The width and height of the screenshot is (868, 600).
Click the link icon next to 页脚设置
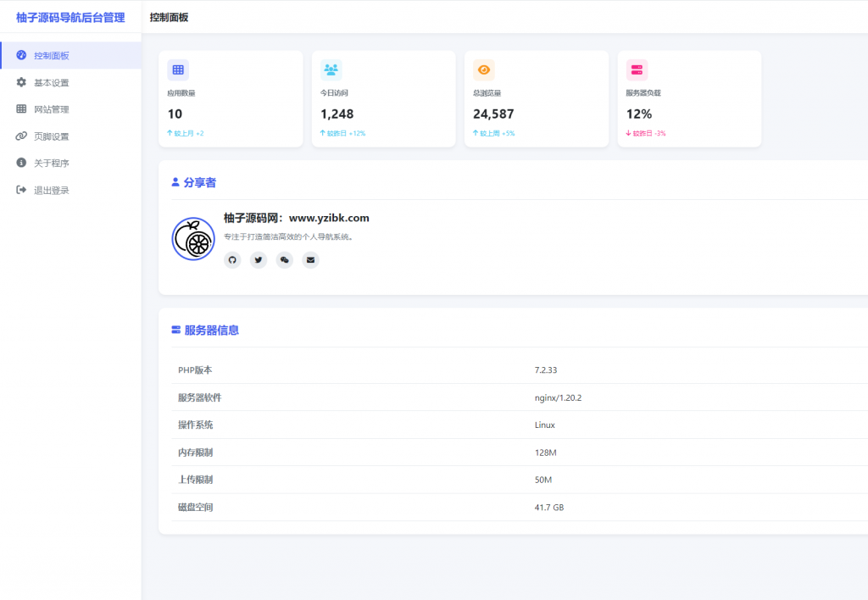click(20, 136)
